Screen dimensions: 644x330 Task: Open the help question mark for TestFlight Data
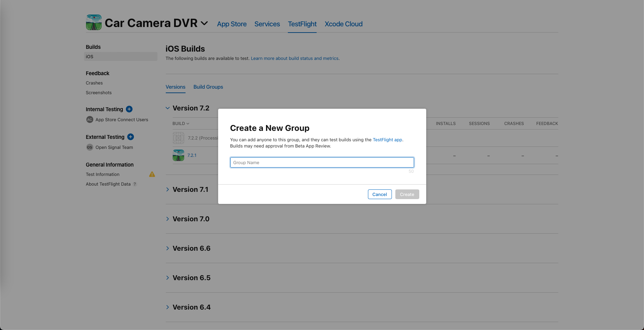(135, 184)
